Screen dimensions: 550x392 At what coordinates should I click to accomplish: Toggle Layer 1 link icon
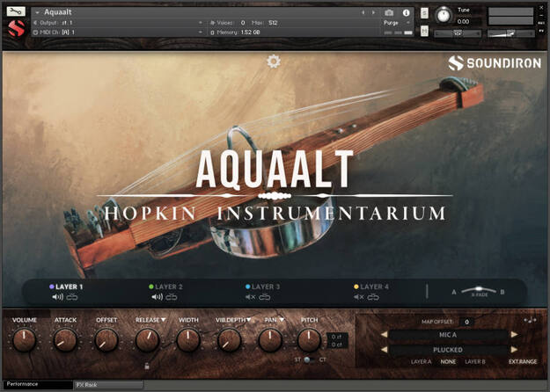(72, 297)
